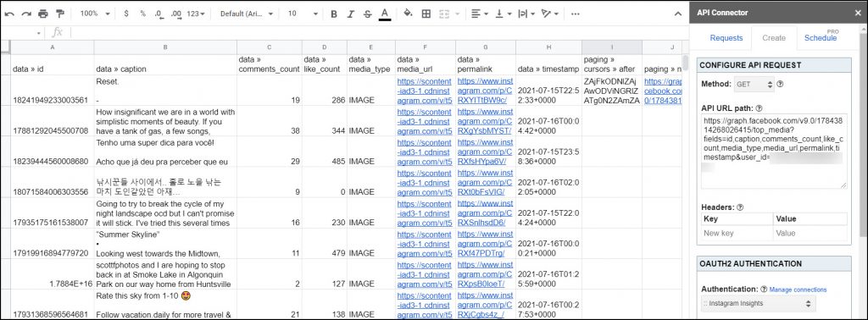Viewport: 868px width, 320px height.
Task: Toggle Bold formatting
Action: (x=334, y=14)
